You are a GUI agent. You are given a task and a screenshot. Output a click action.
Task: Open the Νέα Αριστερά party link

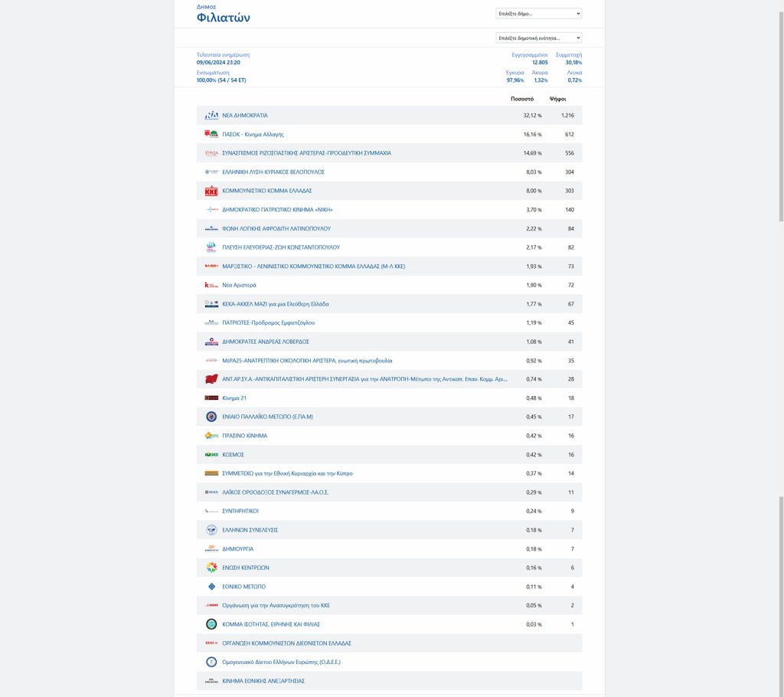pos(239,285)
